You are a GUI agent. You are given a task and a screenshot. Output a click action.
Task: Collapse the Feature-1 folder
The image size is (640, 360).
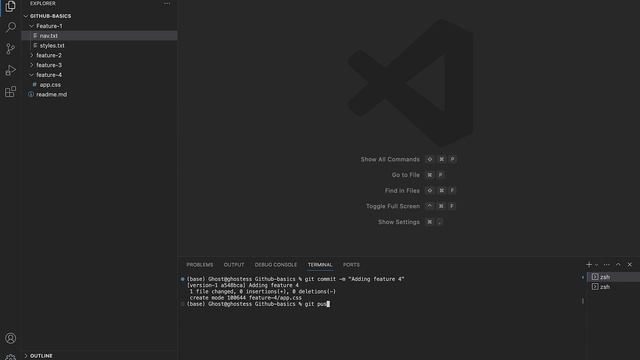(99, 26)
